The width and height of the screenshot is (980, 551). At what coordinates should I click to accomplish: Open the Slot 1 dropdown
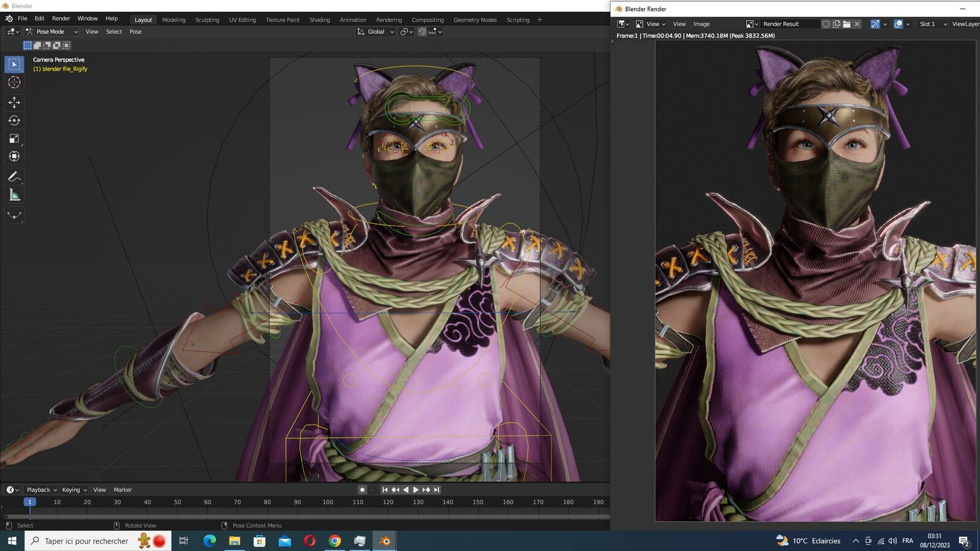pos(932,24)
